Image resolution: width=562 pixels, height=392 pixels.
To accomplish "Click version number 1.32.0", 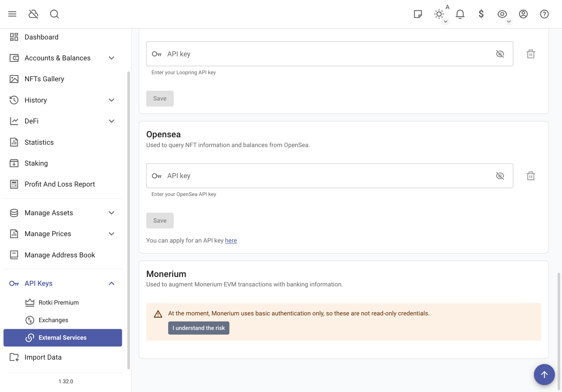I will point(66,382).
